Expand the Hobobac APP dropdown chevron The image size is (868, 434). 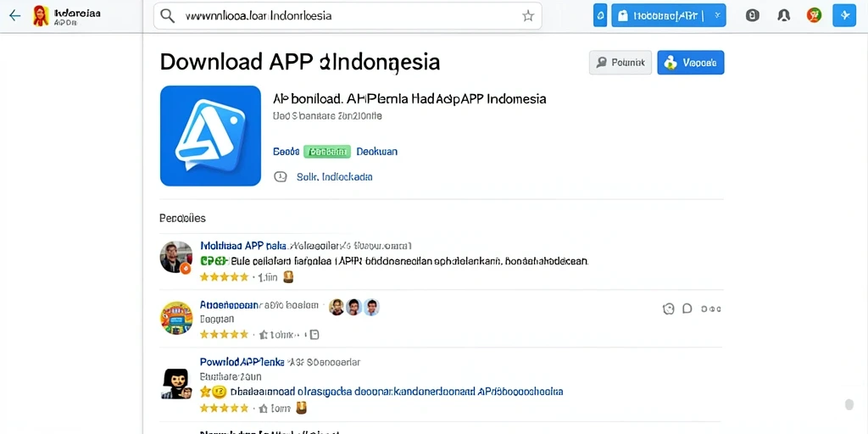717,15
